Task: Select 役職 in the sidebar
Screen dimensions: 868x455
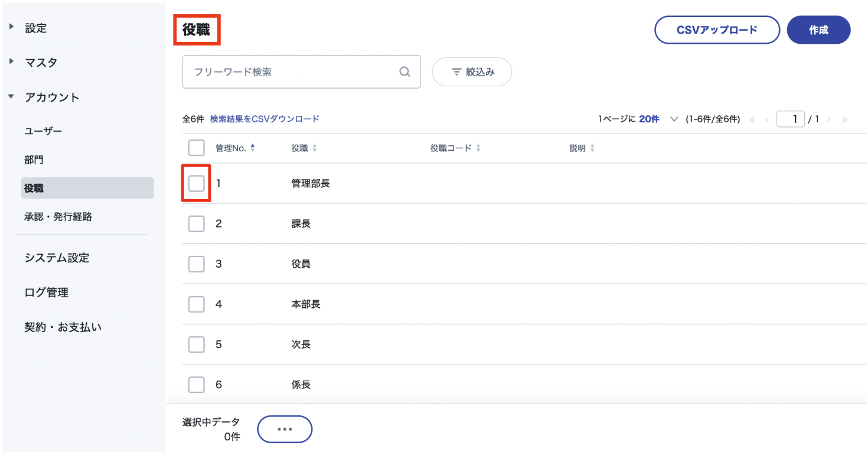Action: [x=87, y=188]
